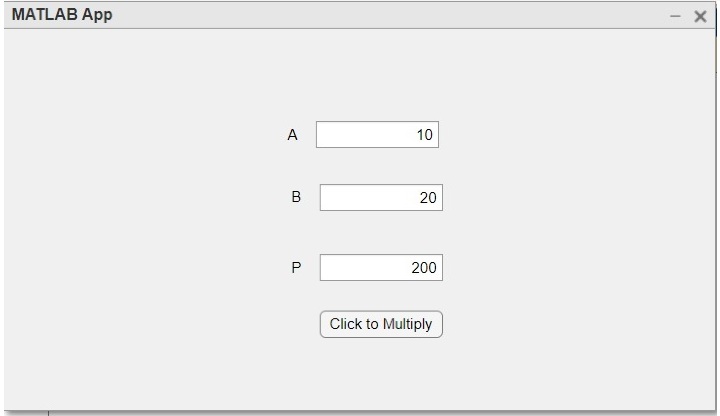Close the MATLAB App window

[x=700, y=16]
